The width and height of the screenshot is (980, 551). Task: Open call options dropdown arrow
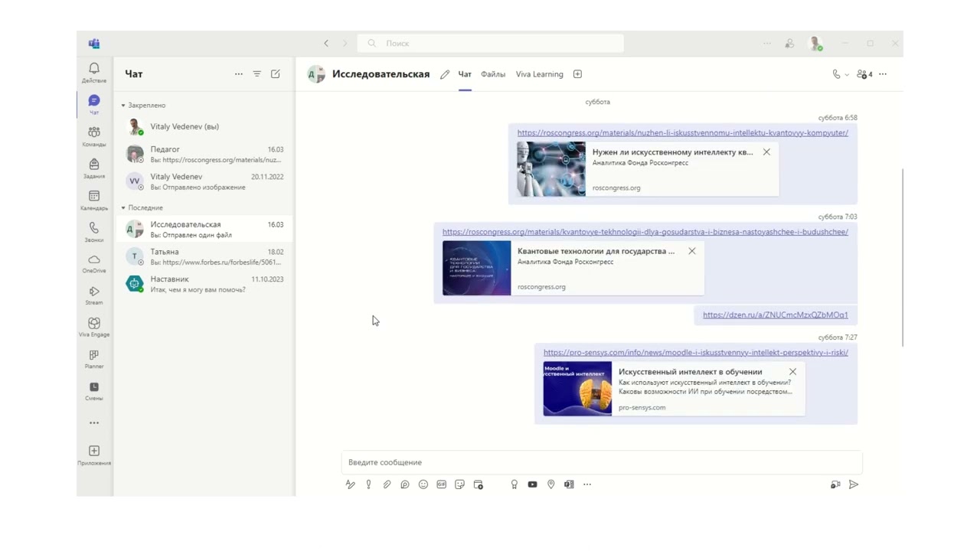pyautogui.click(x=847, y=75)
